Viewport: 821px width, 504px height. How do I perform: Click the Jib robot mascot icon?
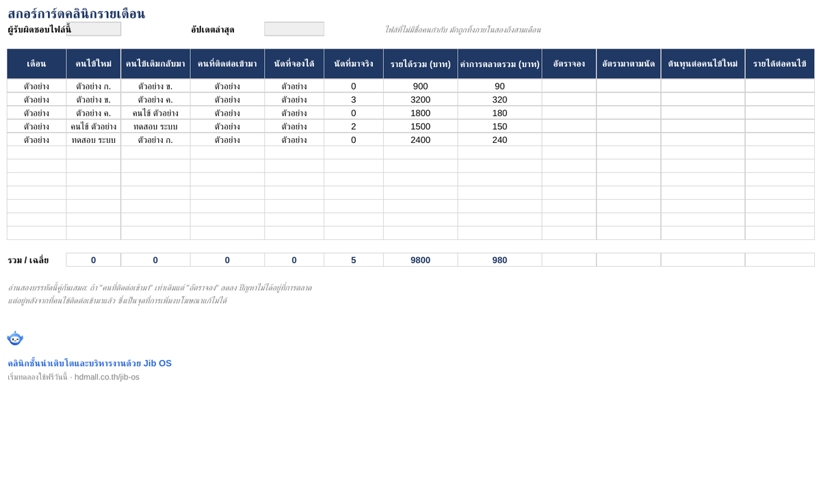tap(15, 338)
